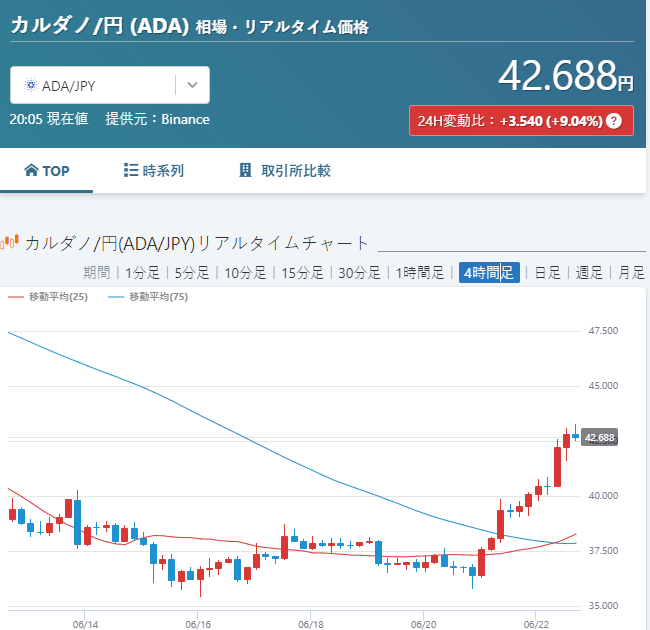Open the ADA/JPY currency pair dropdown
Viewport: 650px width, 630px height.
pos(110,85)
